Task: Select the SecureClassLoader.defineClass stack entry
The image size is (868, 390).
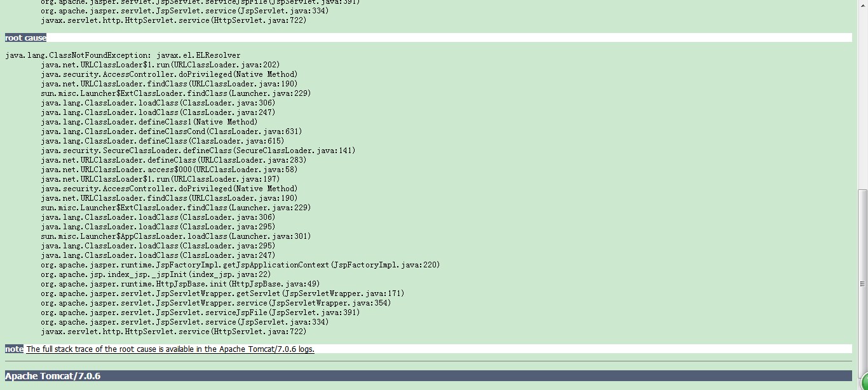Action: point(198,150)
